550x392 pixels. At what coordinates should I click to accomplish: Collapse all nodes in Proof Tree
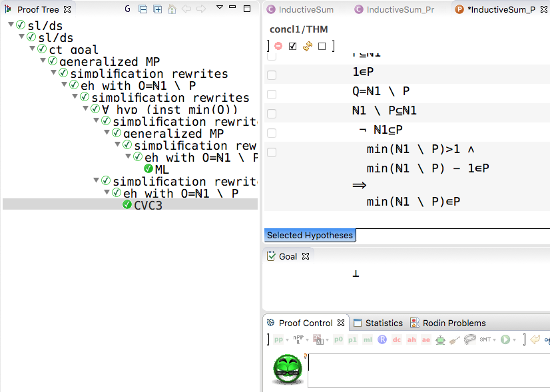pyautogui.click(x=143, y=9)
